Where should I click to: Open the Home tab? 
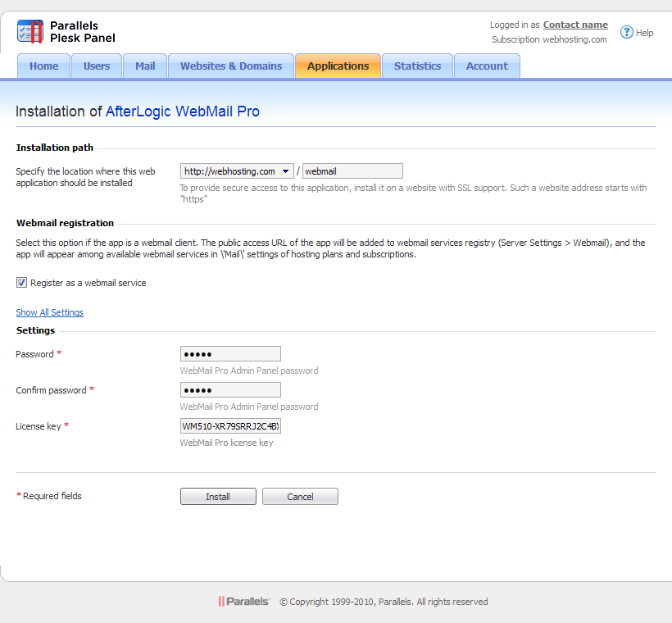pyautogui.click(x=43, y=66)
